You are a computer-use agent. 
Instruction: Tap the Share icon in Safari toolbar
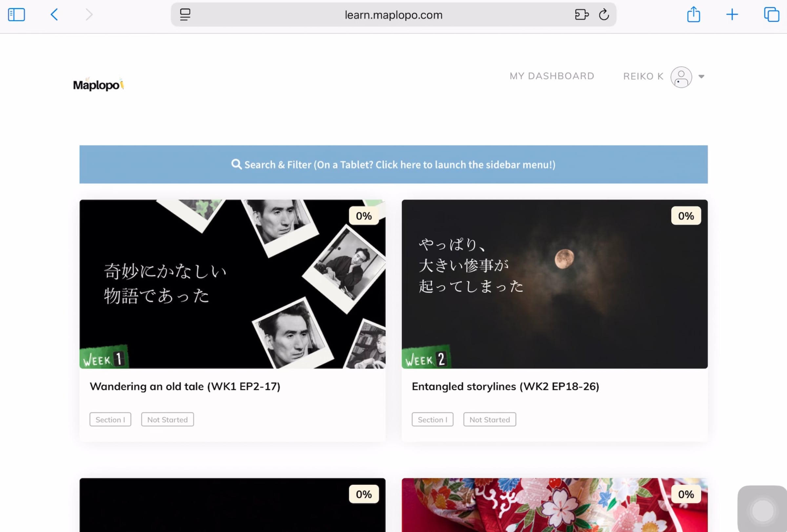(x=694, y=14)
